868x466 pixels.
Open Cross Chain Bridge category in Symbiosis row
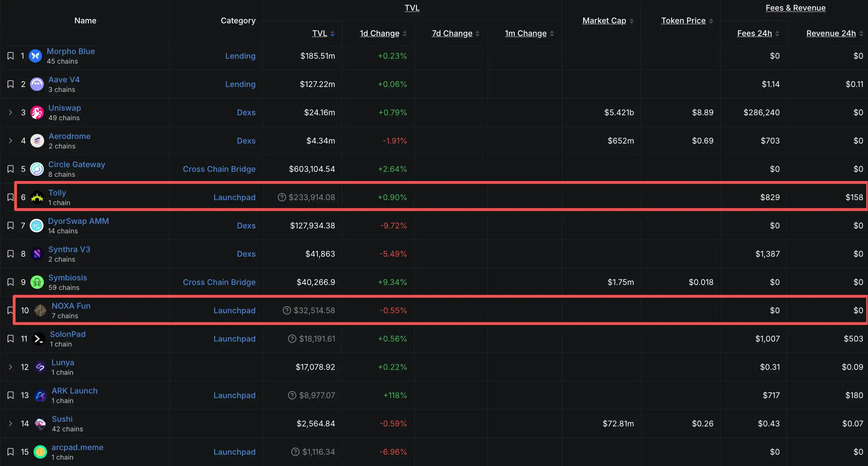pyautogui.click(x=219, y=282)
